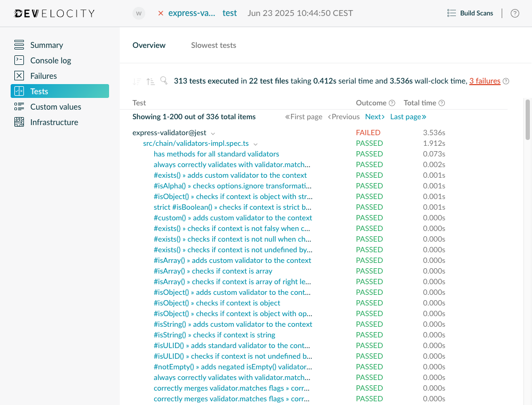Open Build Scans from the header
Image resolution: width=532 pixels, height=405 pixels.
point(470,13)
